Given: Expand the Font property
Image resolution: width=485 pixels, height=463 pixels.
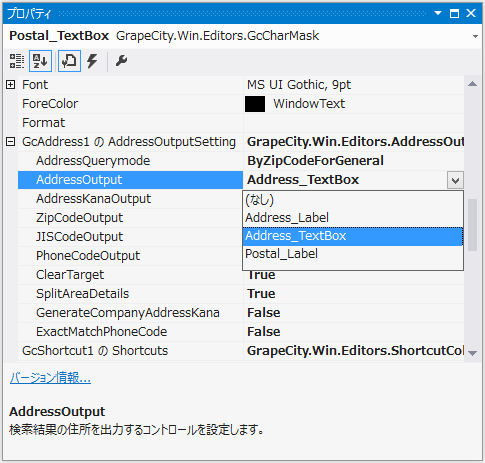Looking at the screenshot, I should (11, 85).
